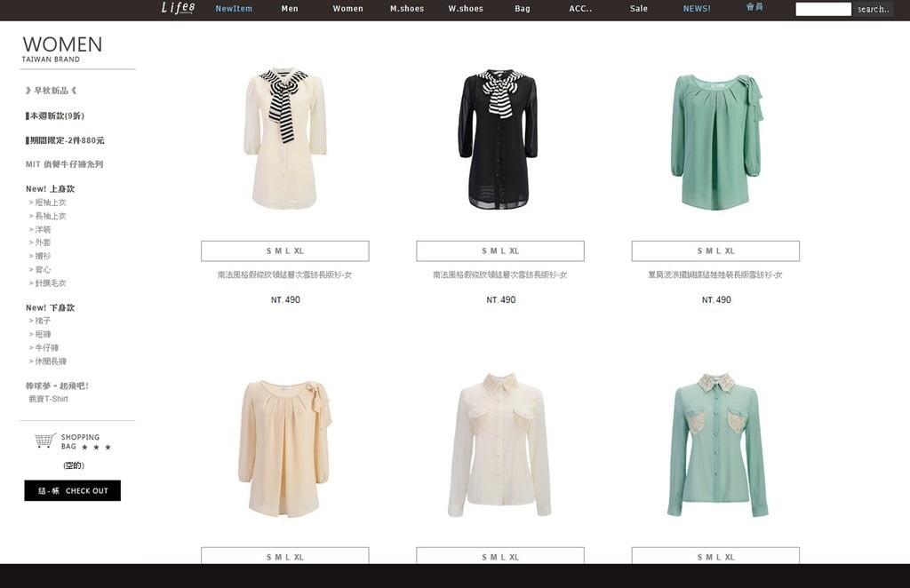Select 洋裝 under New! 上身款

43,229
